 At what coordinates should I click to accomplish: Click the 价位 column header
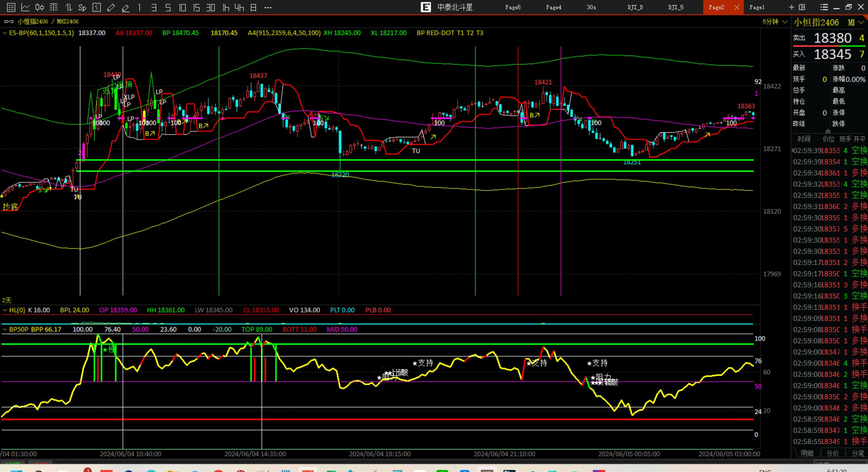click(x=829, y=139)
